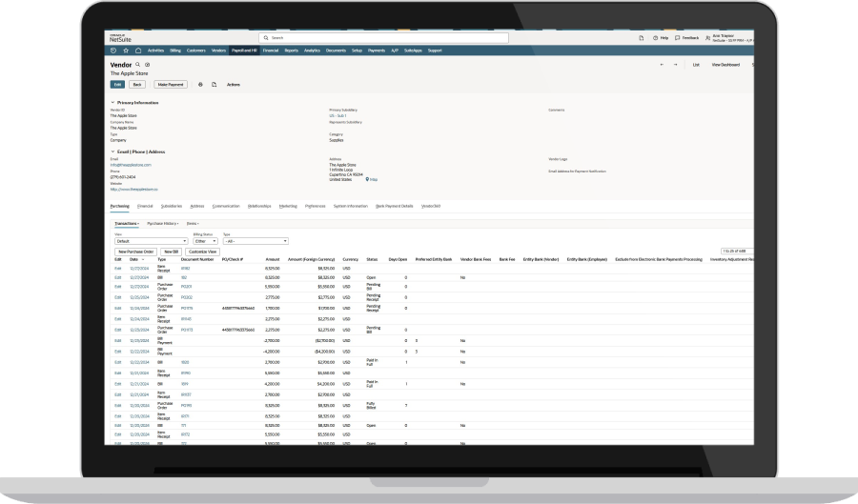Click the Back button
The width and height of the screenshot is (858, 504).
(x=137, y=85)
